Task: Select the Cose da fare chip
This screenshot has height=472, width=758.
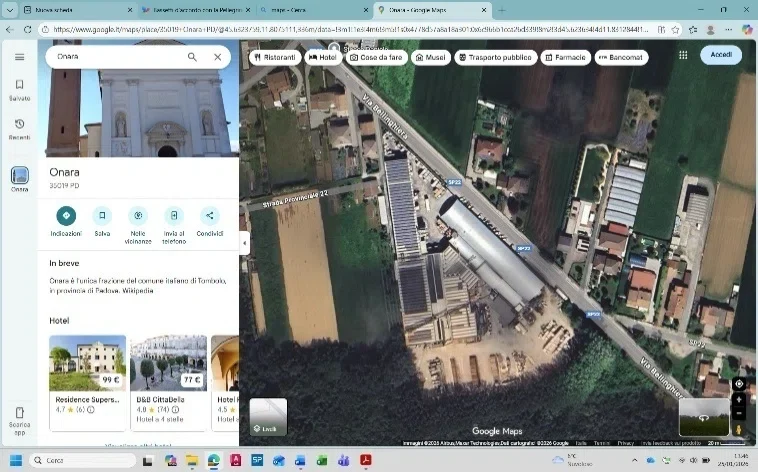Action: click(x=376, y=58)
